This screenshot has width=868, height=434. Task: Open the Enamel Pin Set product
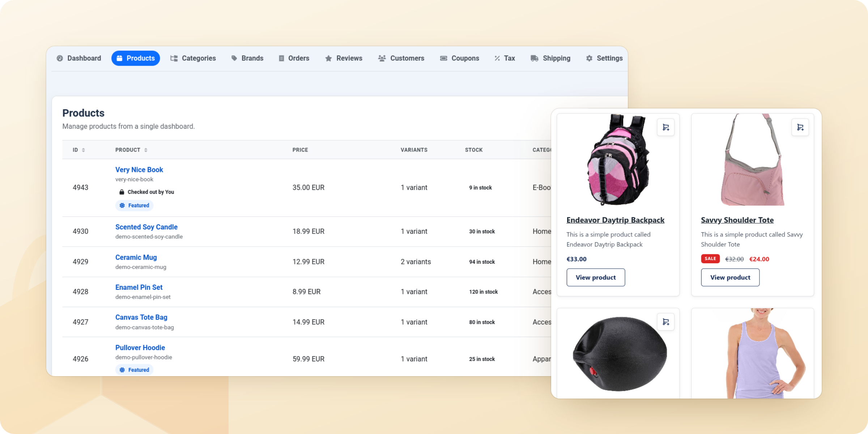click(139, 288)
